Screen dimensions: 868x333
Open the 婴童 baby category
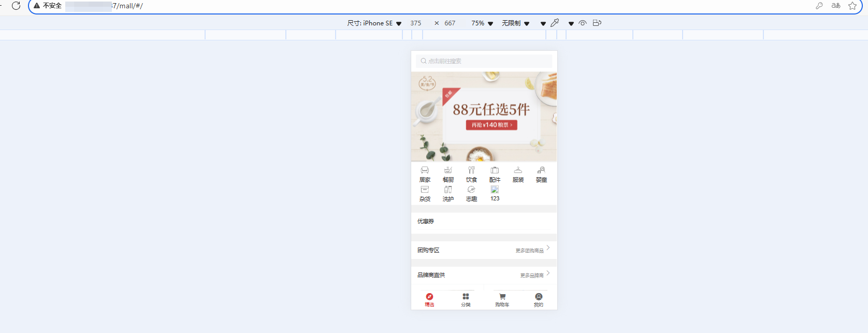click(541, 174)
